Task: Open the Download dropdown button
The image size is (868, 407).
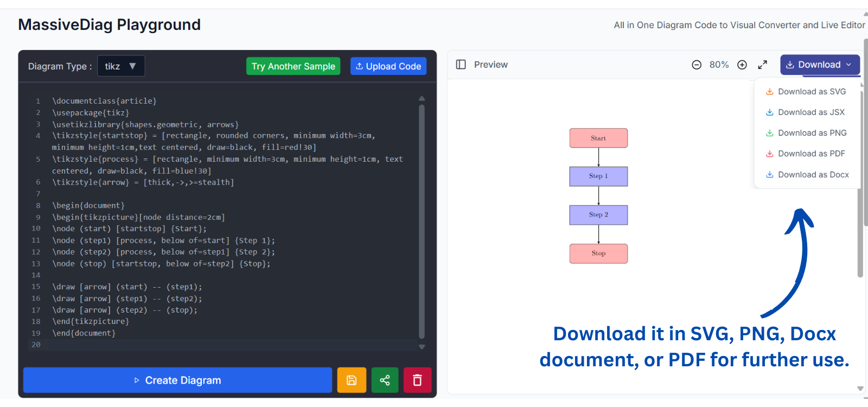Action: tap(820, 65)
